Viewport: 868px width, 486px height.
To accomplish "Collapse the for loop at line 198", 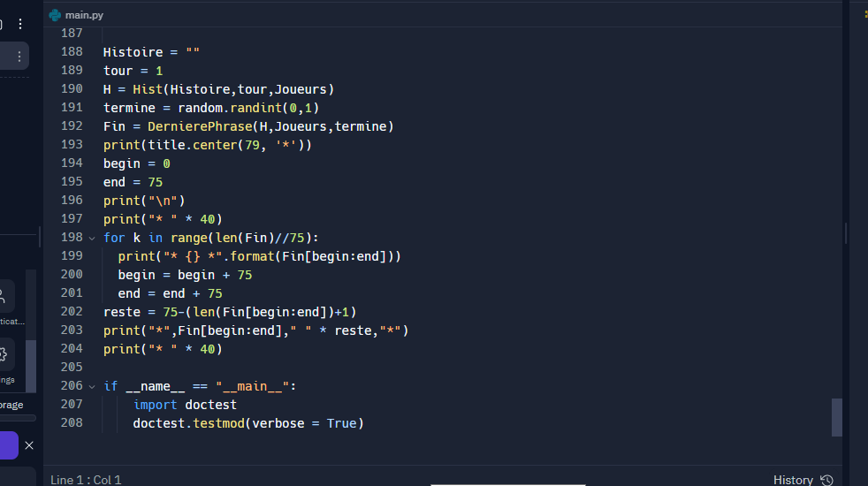I will (92, 238).
